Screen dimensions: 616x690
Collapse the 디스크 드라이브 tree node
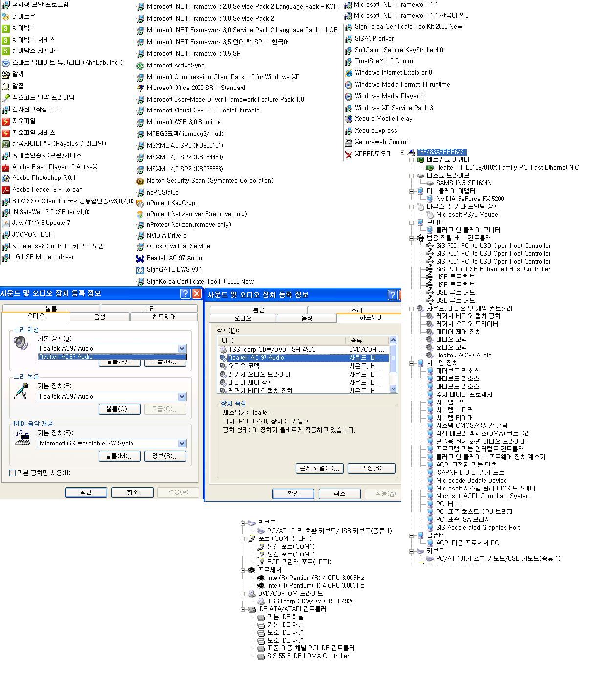coord(412,176)
